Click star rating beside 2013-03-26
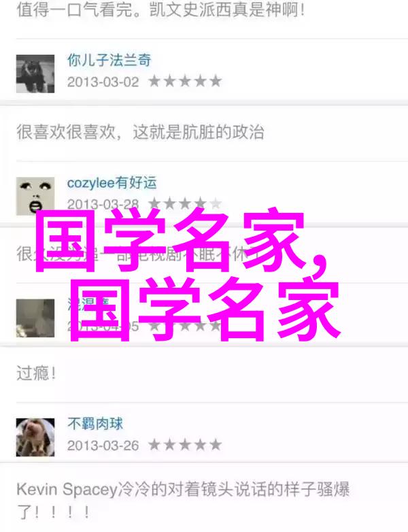The image size is (408, 532). (x=185, y=444)
